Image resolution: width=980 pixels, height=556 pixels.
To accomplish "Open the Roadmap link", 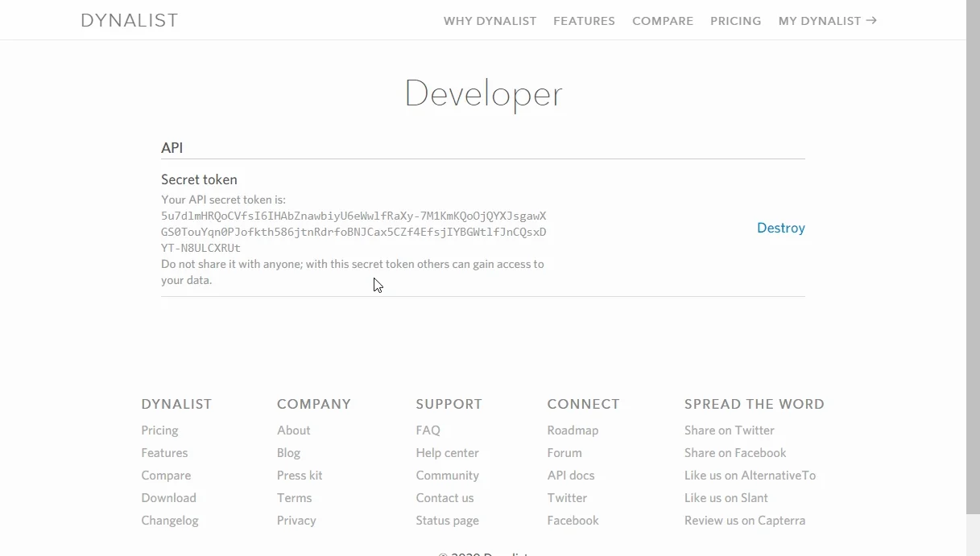I will point(573,430).
